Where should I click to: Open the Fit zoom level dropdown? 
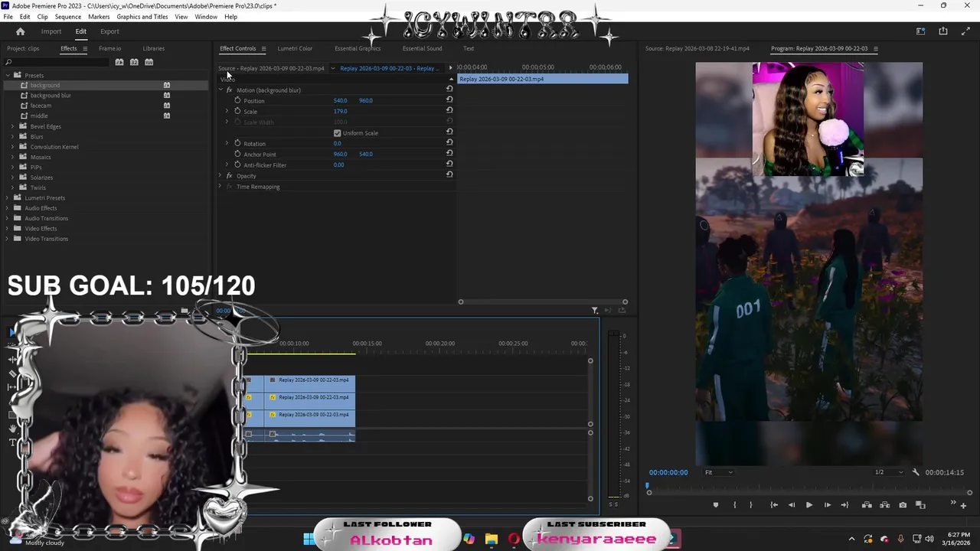click(x=718, y=472)
